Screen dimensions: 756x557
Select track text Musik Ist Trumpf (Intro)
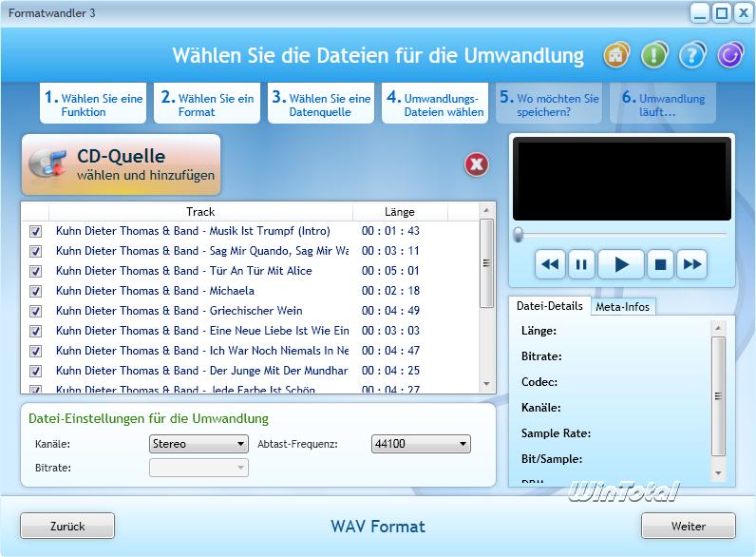(x=270, y=231)
